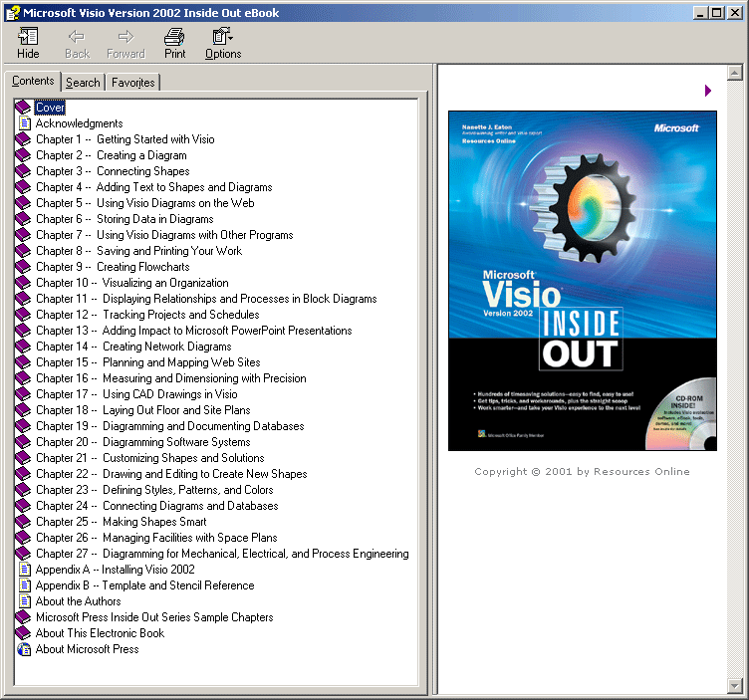Open Appendix B Template and Stencil Reference

click(x=144, y=584)
